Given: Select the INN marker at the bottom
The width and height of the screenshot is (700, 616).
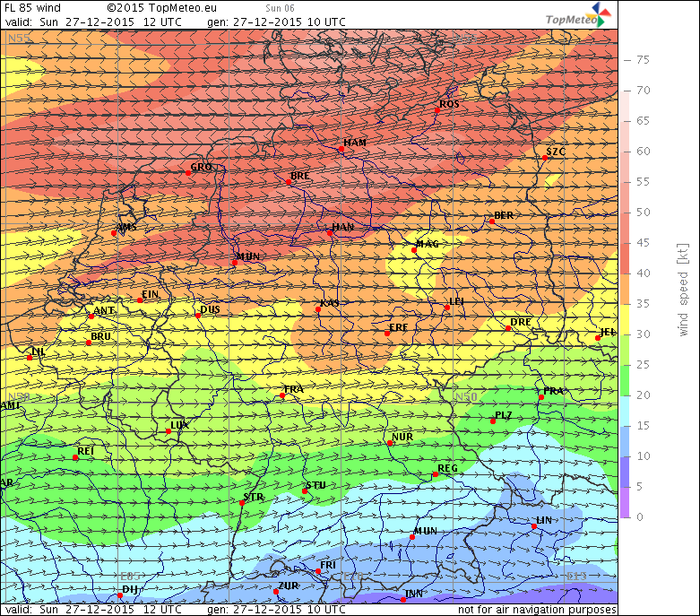Looking at the screenshot, I should click(x=403, y=599).
